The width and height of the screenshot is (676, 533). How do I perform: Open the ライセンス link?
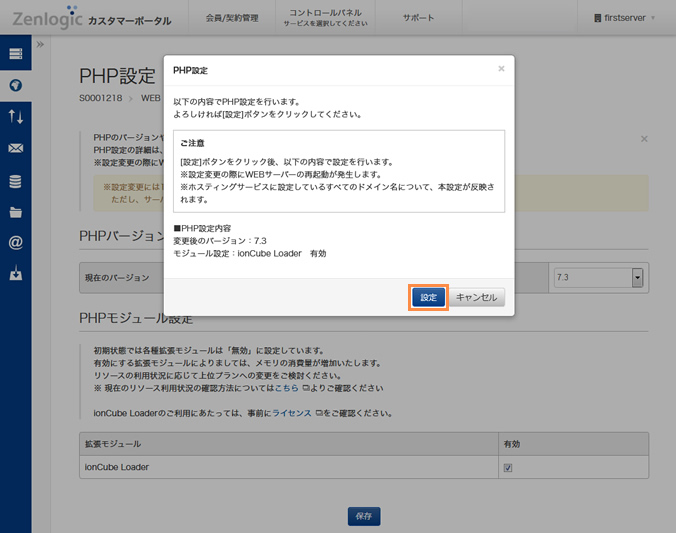(x=290, y=413)
